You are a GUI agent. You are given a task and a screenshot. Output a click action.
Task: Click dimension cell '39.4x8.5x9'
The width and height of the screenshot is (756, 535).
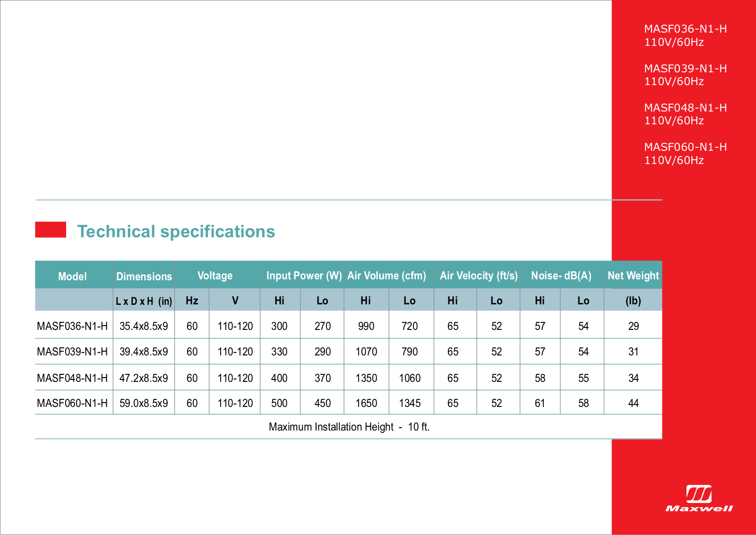click(x=144, y=352)
